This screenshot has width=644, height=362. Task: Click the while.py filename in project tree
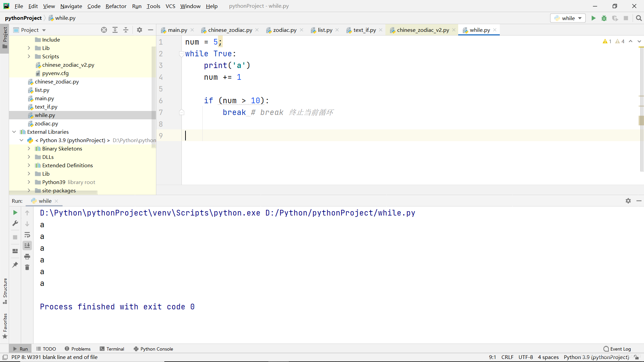pos(45,115)
